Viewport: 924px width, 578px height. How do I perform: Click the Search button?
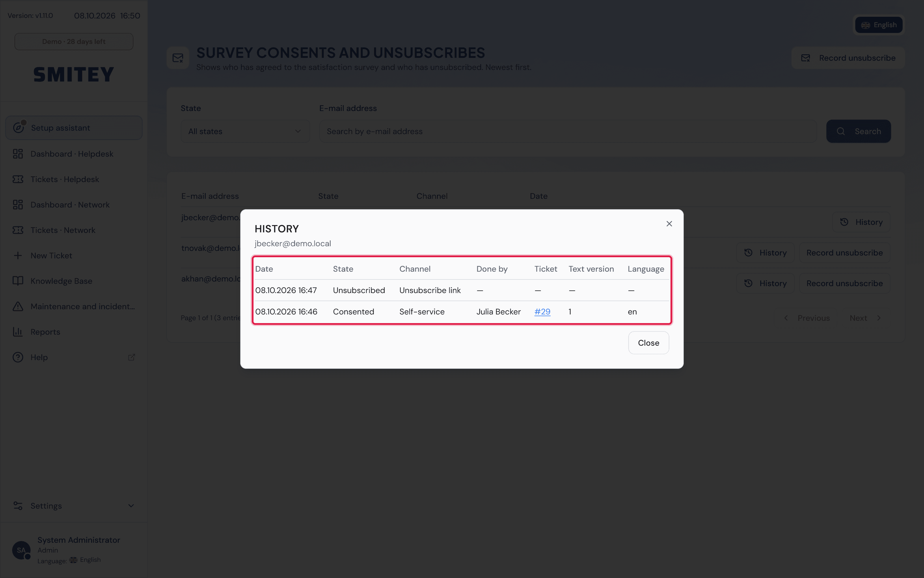(x=858, y=131)
